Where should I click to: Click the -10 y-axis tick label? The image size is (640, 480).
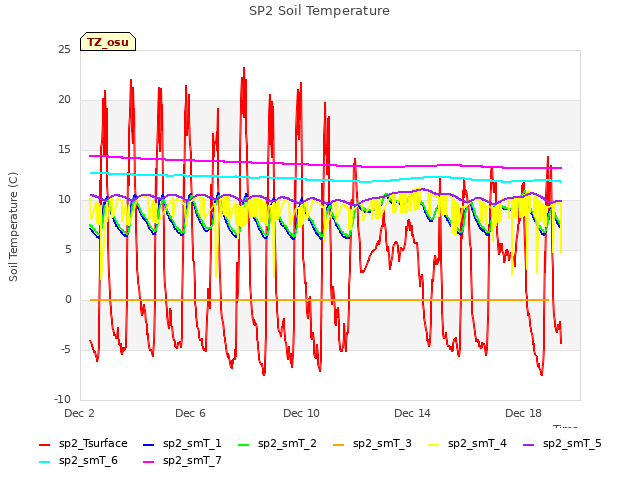(62, 399)
